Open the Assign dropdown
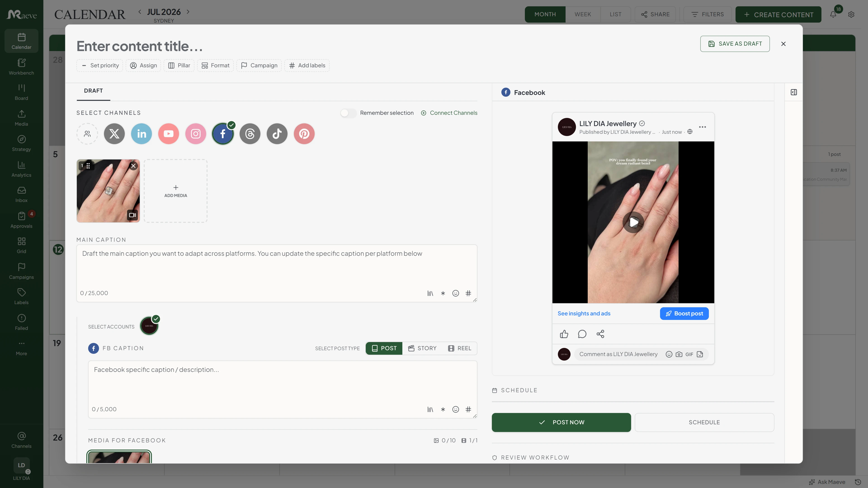 pos(143,65)
